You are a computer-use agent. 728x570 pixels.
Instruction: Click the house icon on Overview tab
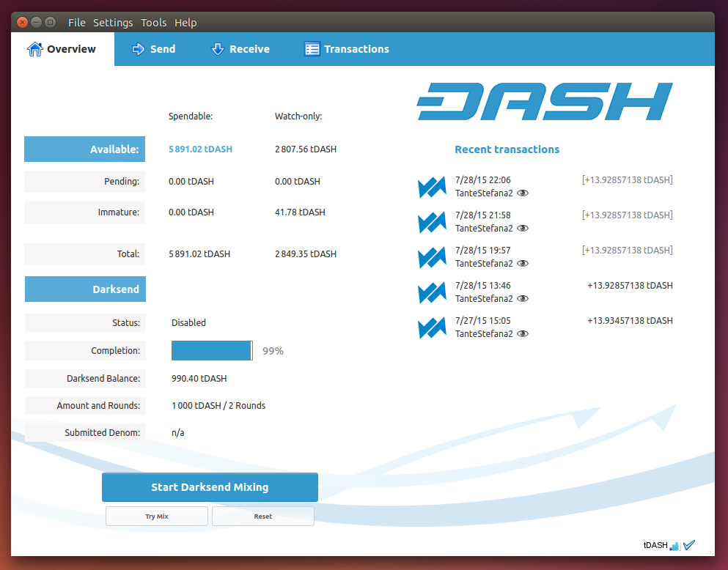(x=34, y=48)
